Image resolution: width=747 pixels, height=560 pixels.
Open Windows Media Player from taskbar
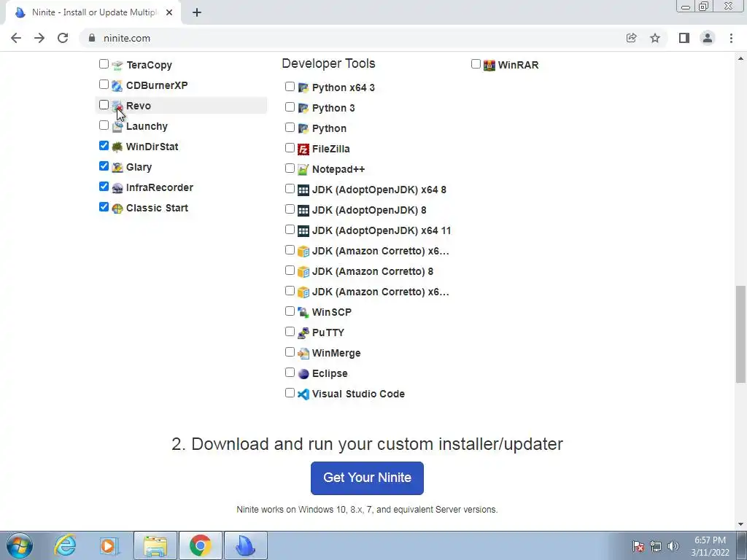109,545
